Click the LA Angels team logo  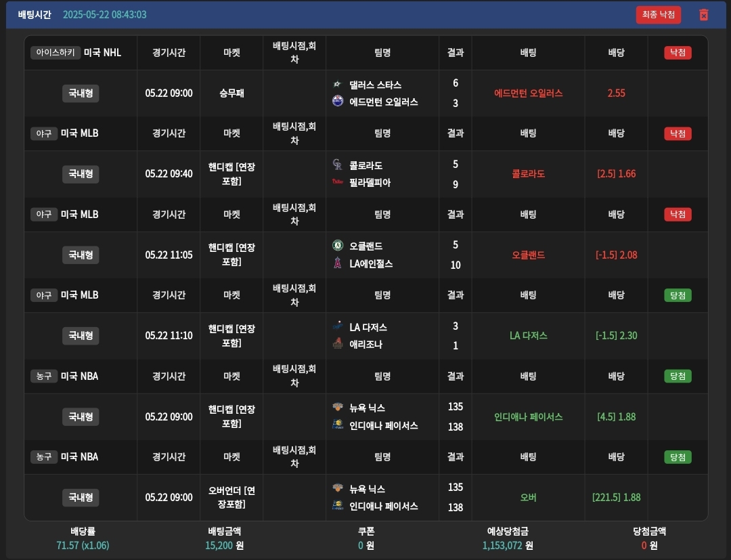[x=338, y=263]
